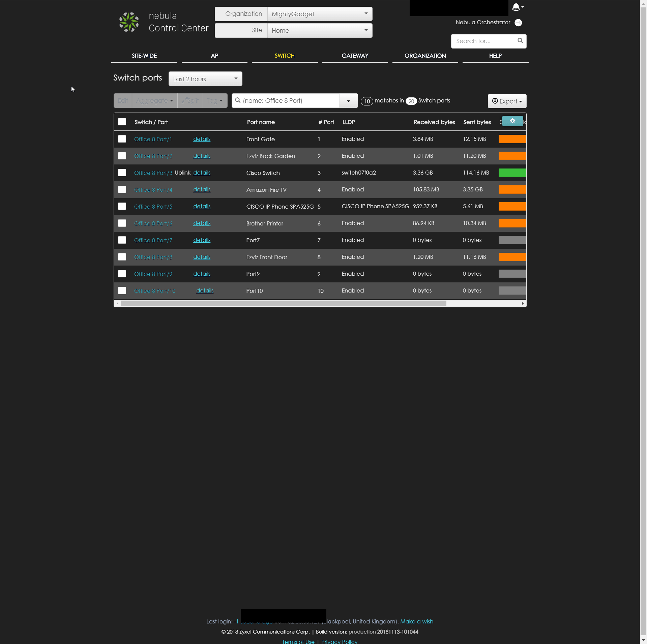Open the Last 2 hours time range dropdown
The height and width of the screenshot is (644, 647).
pyautogui.click(x=205, y=79)
